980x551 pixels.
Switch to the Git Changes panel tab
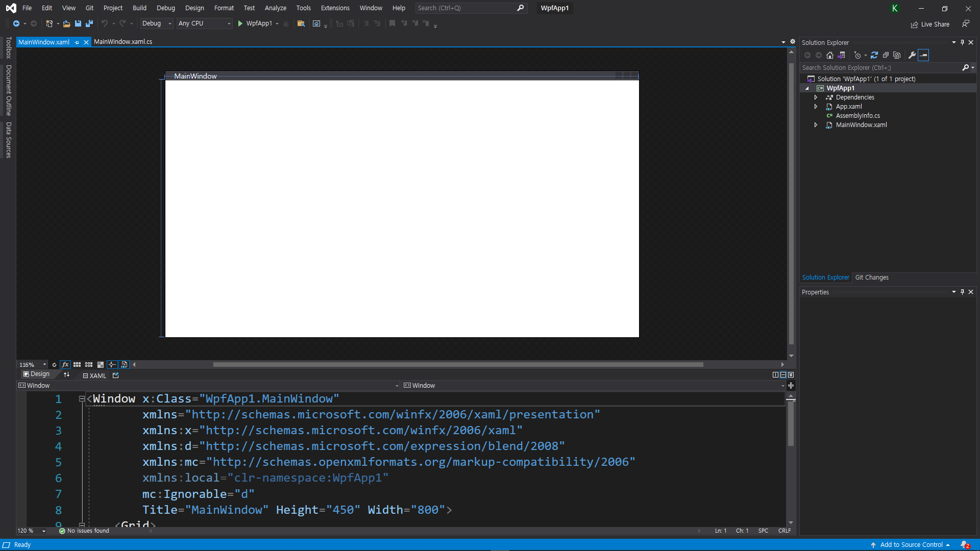[872, 278]
